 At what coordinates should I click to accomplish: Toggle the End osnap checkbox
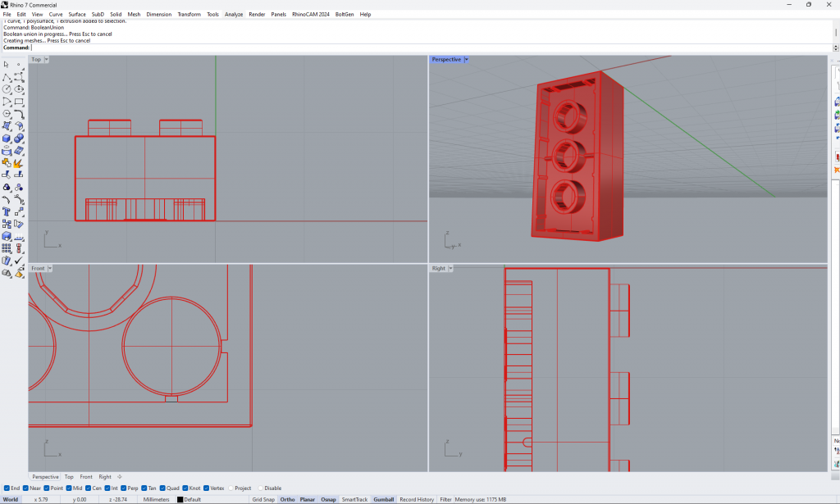(7, 488)
